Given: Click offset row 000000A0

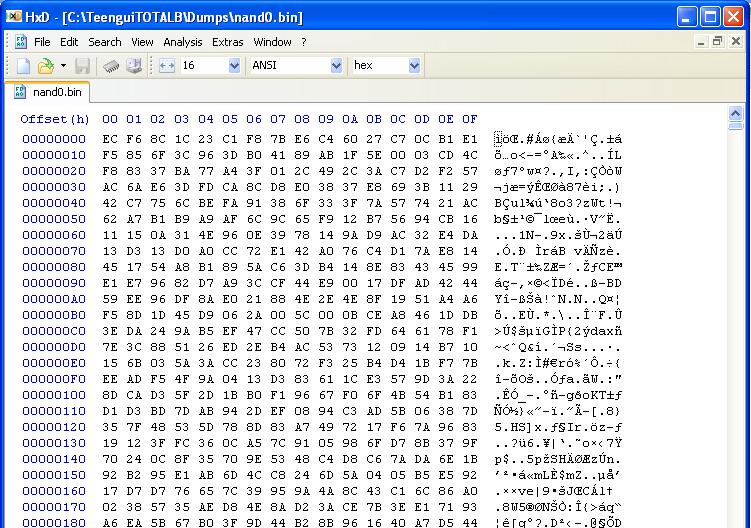Looking at the screenshot, I should [54, 299].
